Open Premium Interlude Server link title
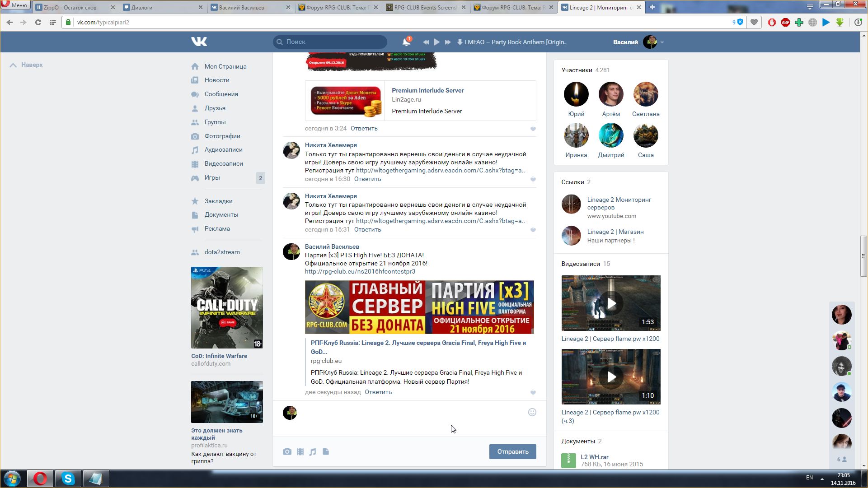868x488 pixels. pyautogui.click(x=427, y=90)
